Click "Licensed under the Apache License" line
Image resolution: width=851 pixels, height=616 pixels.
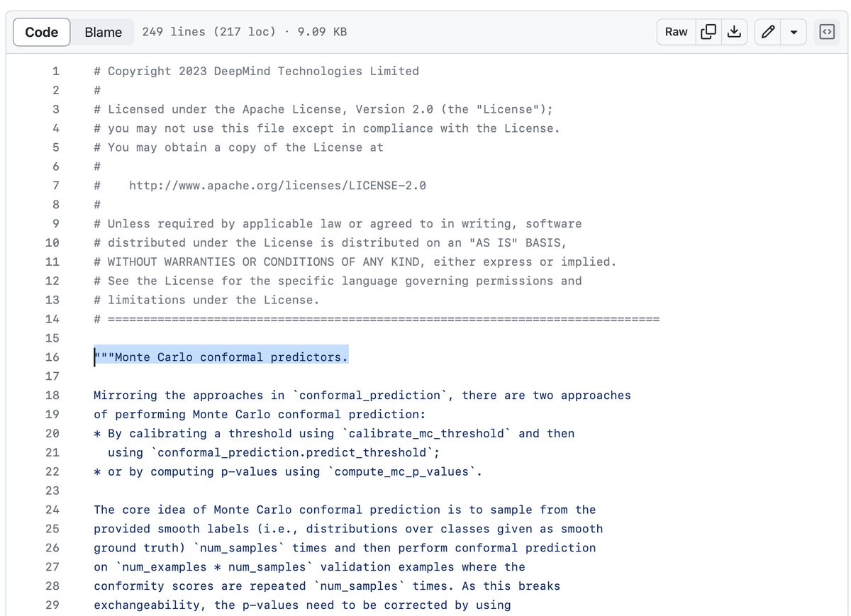point(323,109)
